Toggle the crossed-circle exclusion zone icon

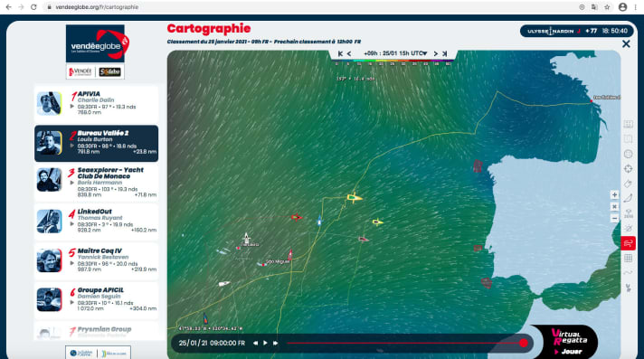(628, 229)
